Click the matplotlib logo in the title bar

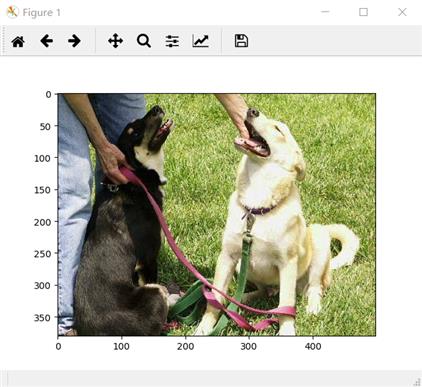(12, 12)
